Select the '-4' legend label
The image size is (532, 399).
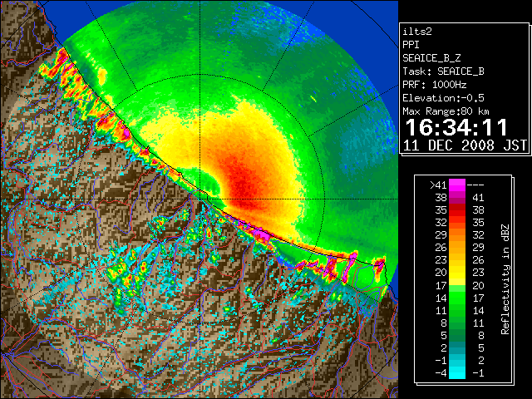(441, 373)
